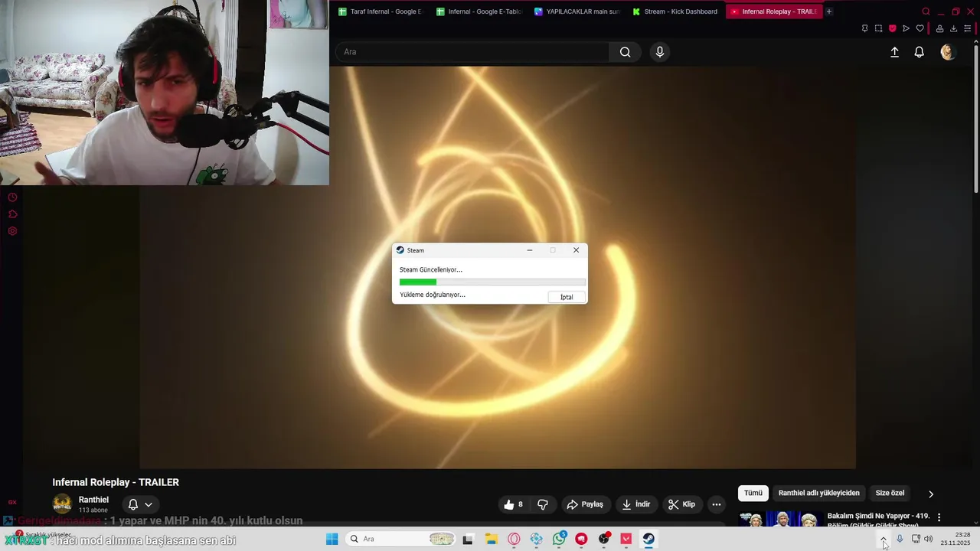Open the YouTube account avatar menu
980x551 pixels.
pos(948,52)
